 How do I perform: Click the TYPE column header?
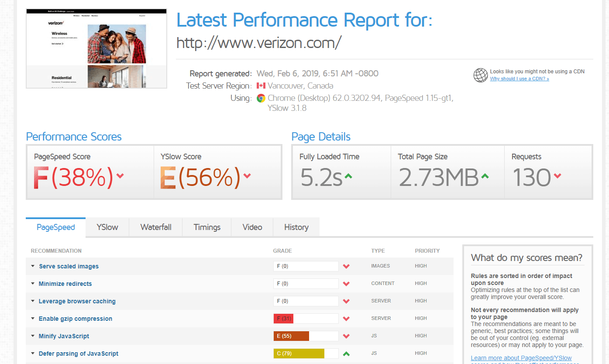coord(378,251)
